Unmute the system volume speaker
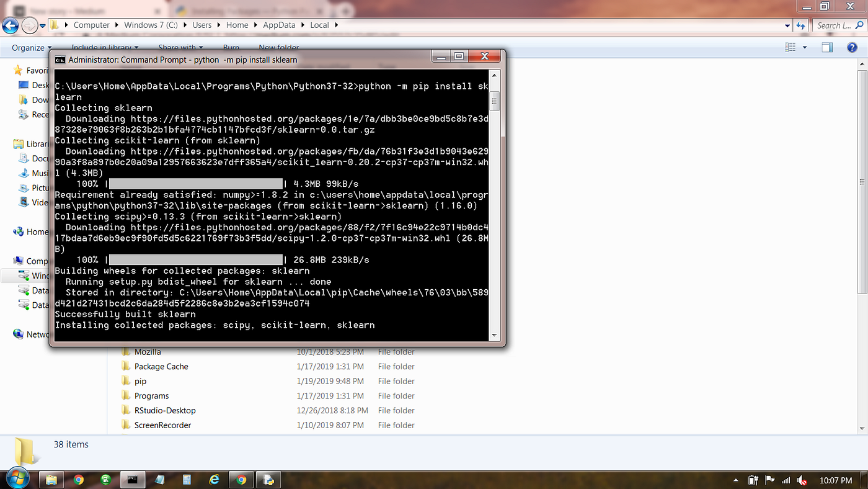This screenshot has height=489, width=868. coord(802,480)
